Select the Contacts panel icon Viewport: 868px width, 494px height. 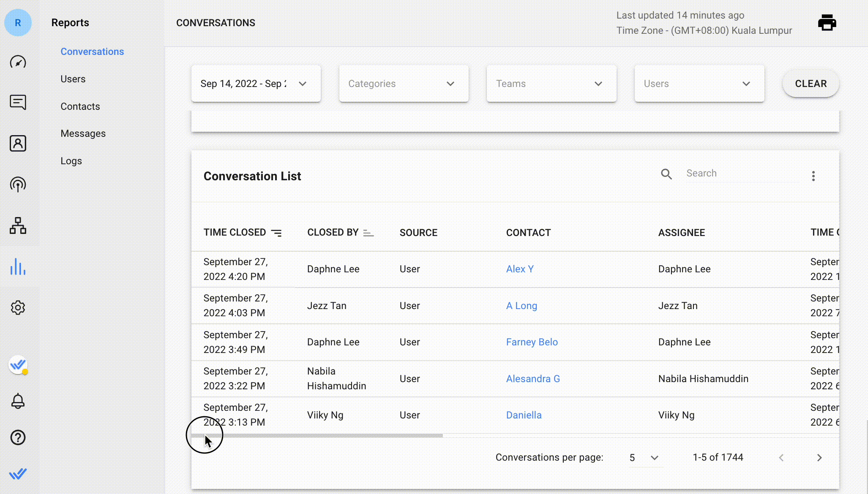point(18,143)
